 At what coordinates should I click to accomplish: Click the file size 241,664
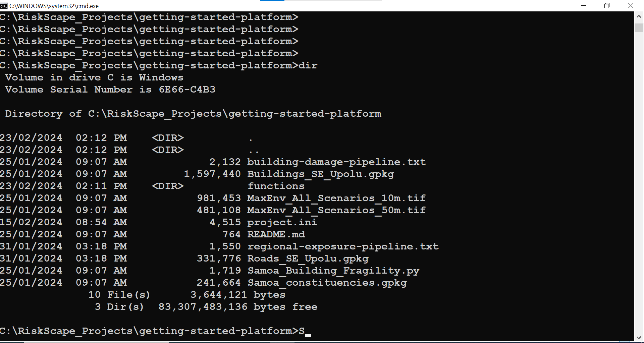[219, 283]
